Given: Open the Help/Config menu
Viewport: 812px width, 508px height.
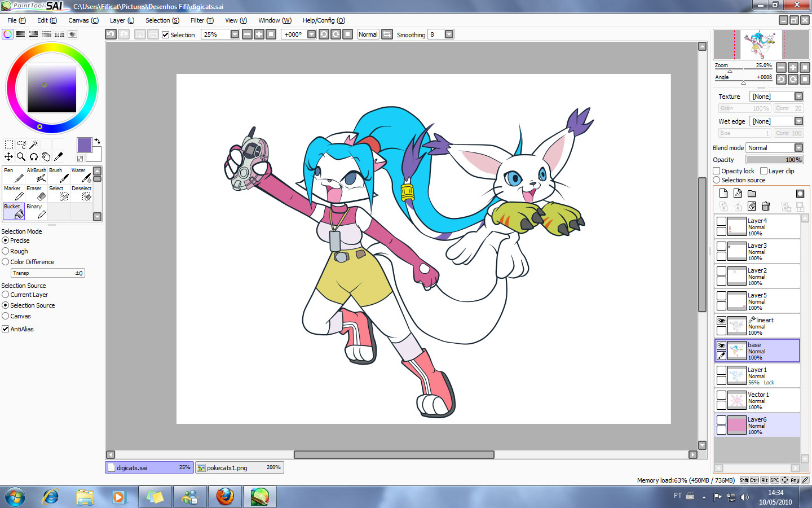Looking at the screenshot, I should (x=324, y=20).
